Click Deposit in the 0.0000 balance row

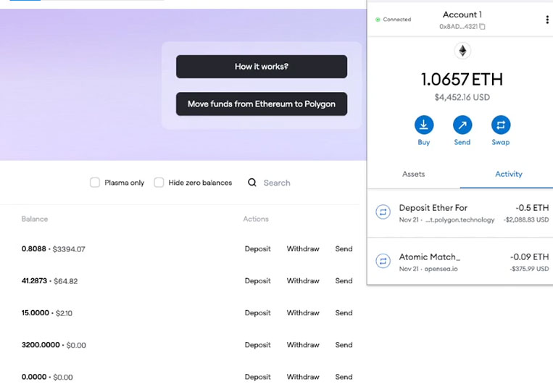tap(257, 377)
